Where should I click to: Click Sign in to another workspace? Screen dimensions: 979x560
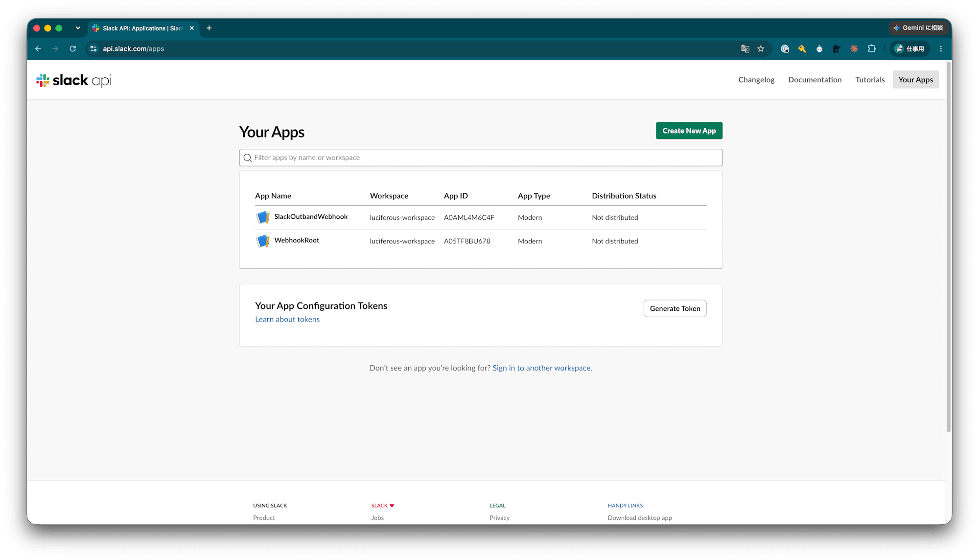(542, 368)
